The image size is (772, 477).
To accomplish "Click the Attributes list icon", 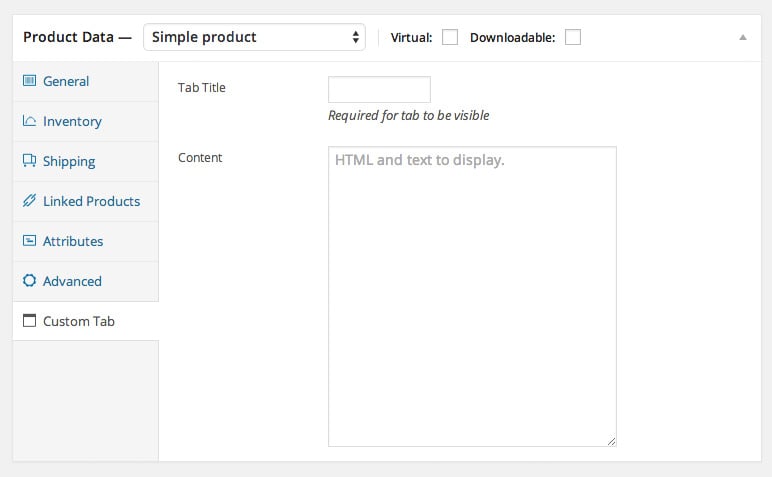I will 30,241.
